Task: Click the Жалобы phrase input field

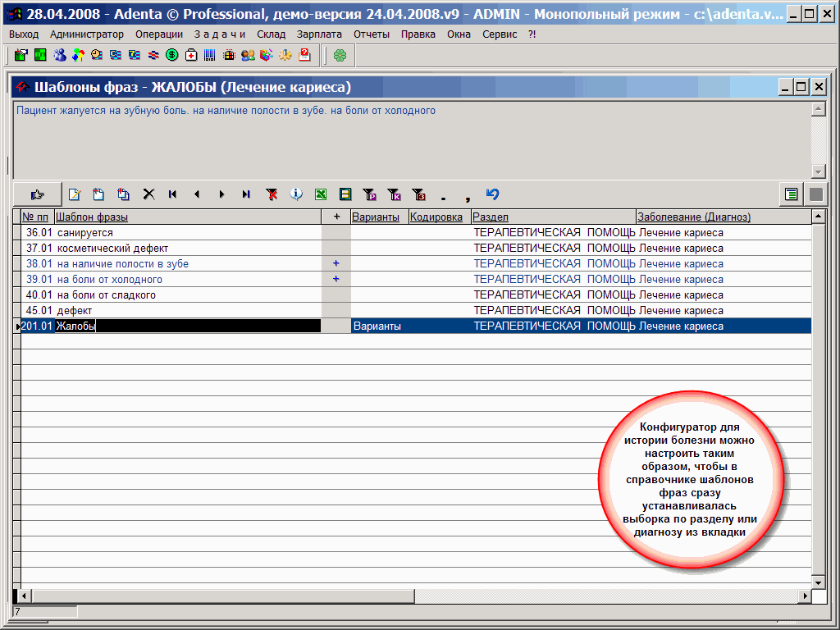Action: pos(187,326)
